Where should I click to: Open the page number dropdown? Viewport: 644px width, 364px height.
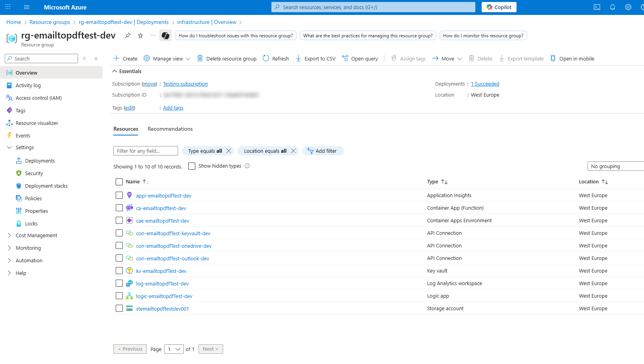coord(174,349)
